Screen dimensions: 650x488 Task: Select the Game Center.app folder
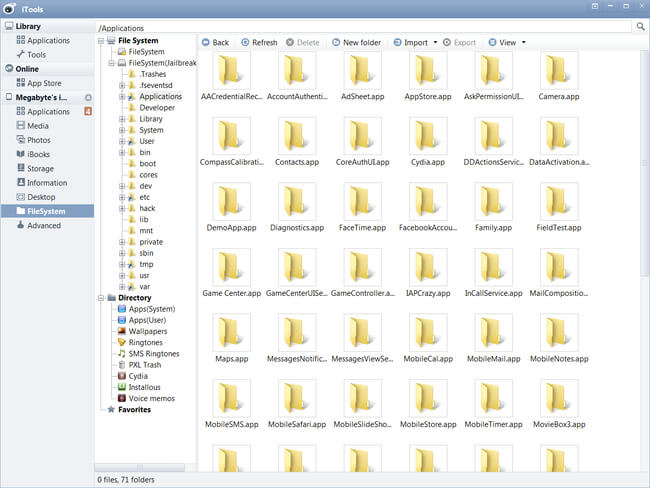(x=231, y=273)
